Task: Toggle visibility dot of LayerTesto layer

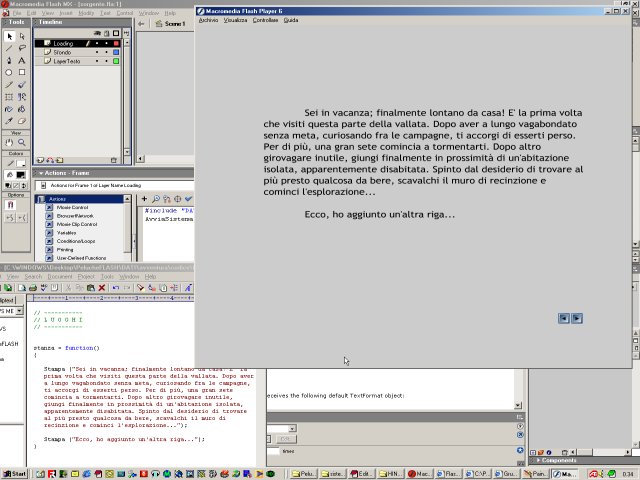Action: click(97, 61)
